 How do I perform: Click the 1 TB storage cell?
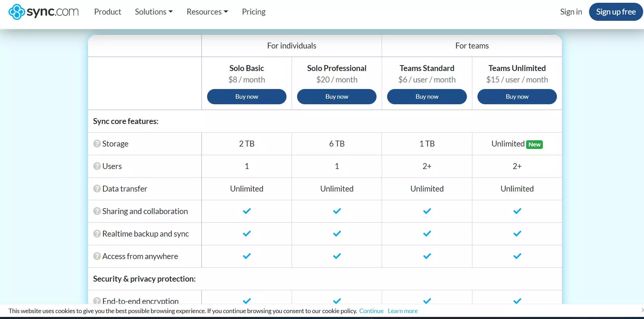pyautogui.click(x=427, y=144)
